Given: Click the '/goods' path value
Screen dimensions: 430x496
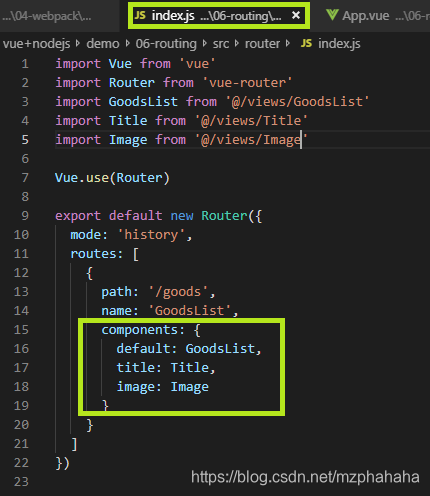Looking at the screenshot, I should (178, 292).
